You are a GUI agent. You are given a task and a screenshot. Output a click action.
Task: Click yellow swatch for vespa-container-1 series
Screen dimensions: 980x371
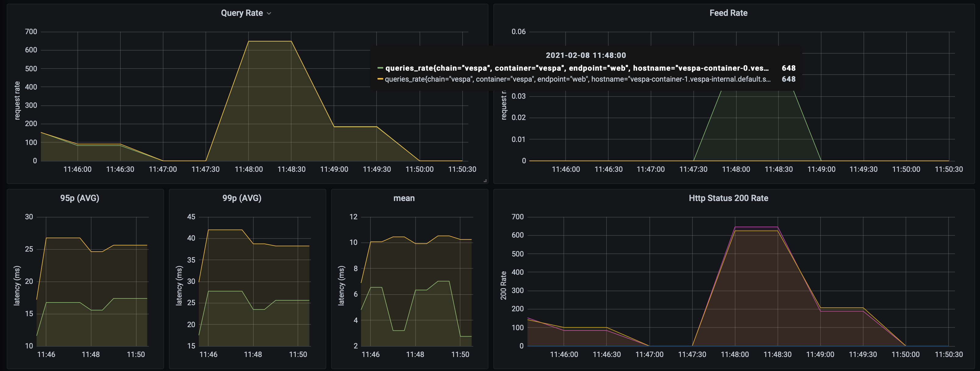pyautogui.click(x=380, y=79)
